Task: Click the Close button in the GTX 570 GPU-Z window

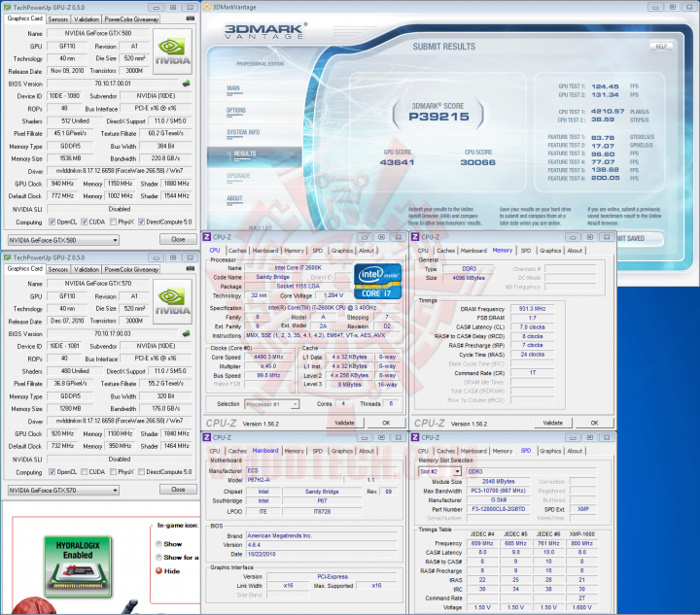Action: click(x=178, y=490)
